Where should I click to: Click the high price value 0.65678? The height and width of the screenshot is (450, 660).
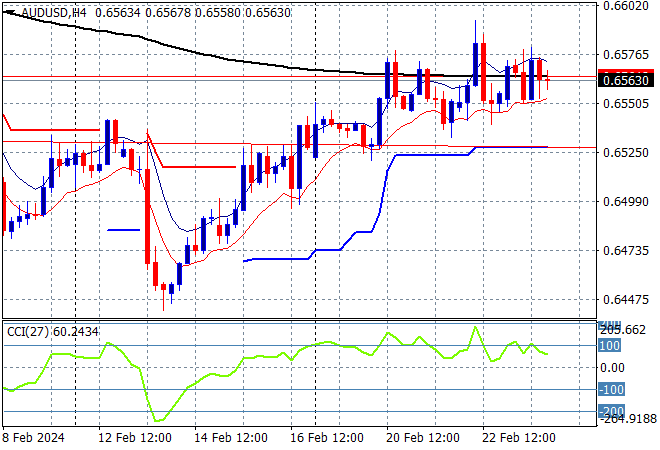168,13
